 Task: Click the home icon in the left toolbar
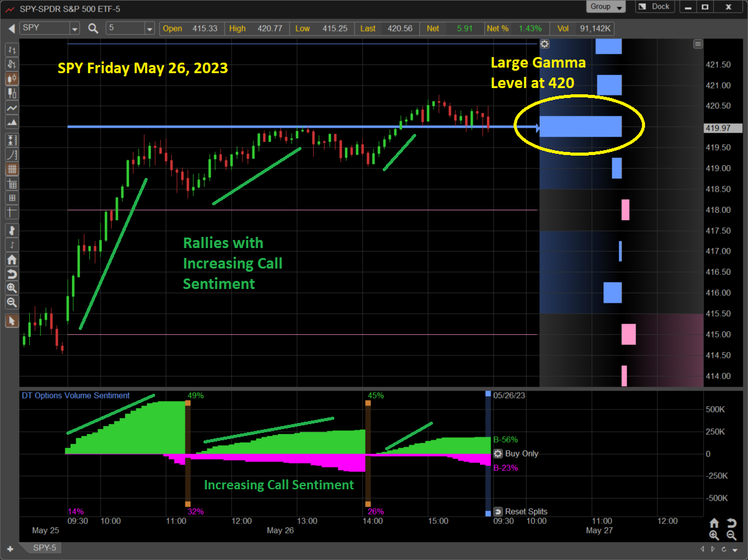pyautogui.click(x=12, y=260)
